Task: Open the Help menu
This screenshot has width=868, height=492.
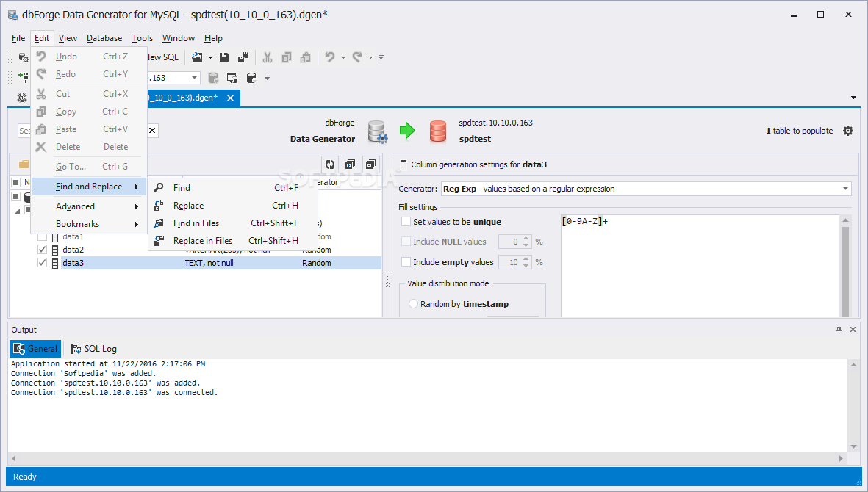Action: [213, 38]
